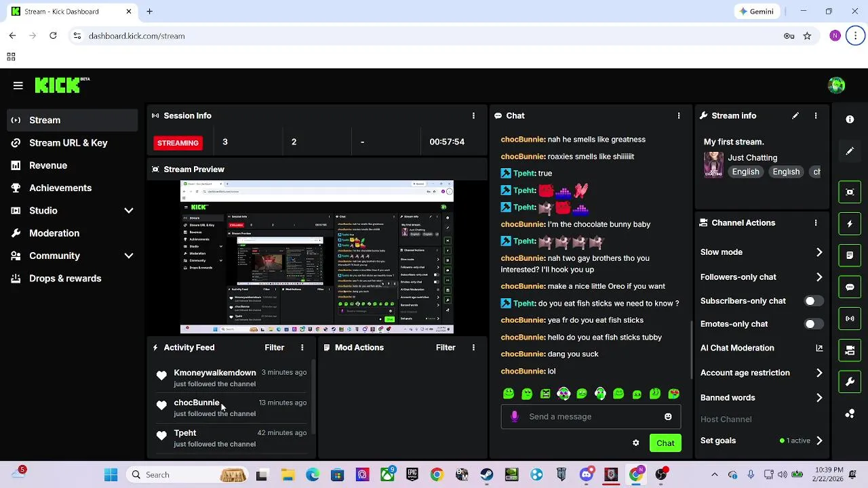Insert the first smiling green emote
868x488 pixels.
coord(509,394)
